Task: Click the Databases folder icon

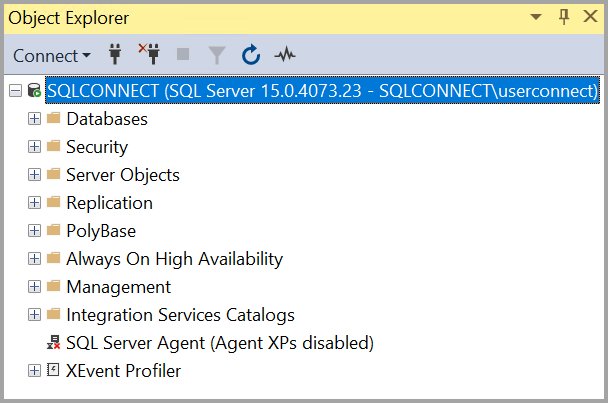Action: click(54, 118)
